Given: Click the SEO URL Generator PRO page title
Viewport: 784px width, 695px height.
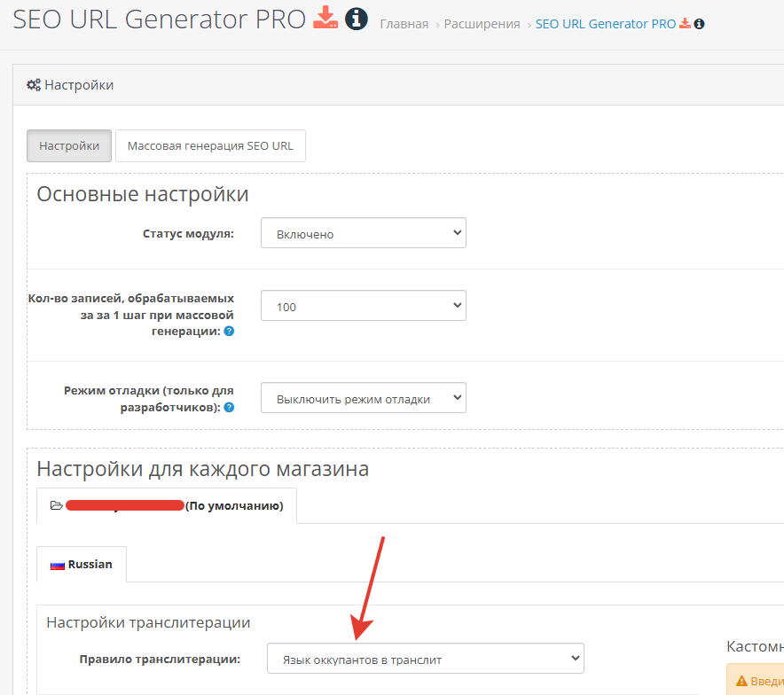Looking at the screenshot, I should [x=159, y=20].
